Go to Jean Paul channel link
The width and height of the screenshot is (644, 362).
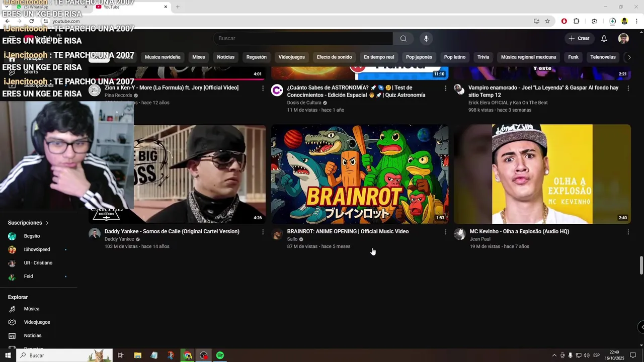click(480, 239)
